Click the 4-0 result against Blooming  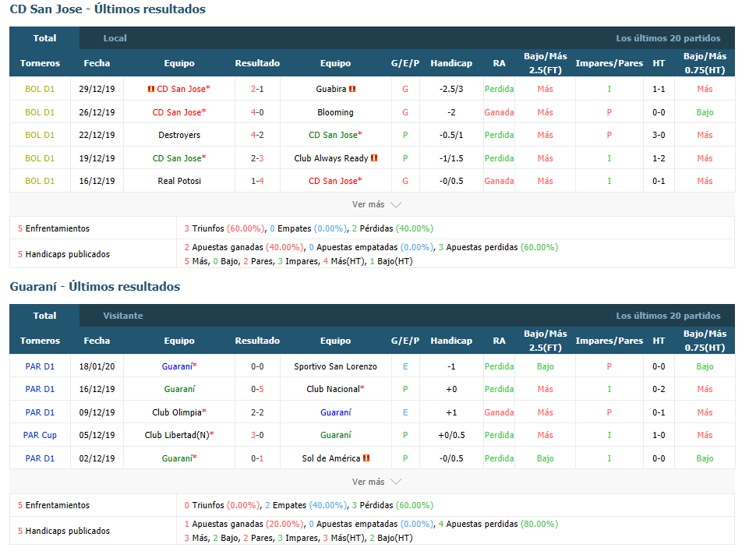point(257,112)
